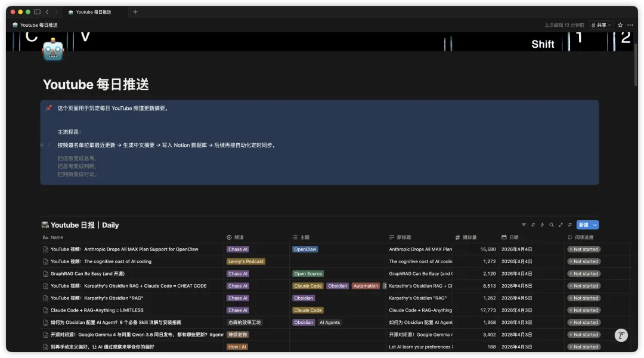Click the 主流程是 text line

[x=69, y=132]
